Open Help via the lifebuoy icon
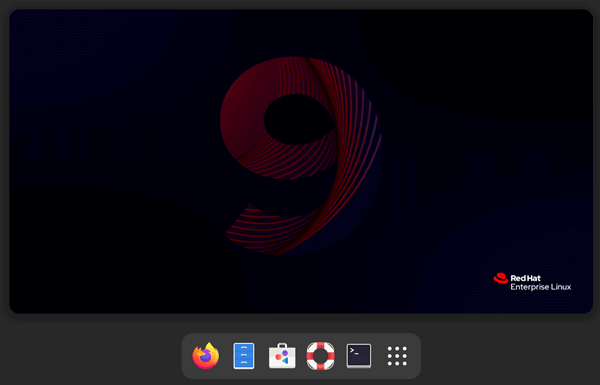This screenshot has width=600, height=385. tap(320, 356)
